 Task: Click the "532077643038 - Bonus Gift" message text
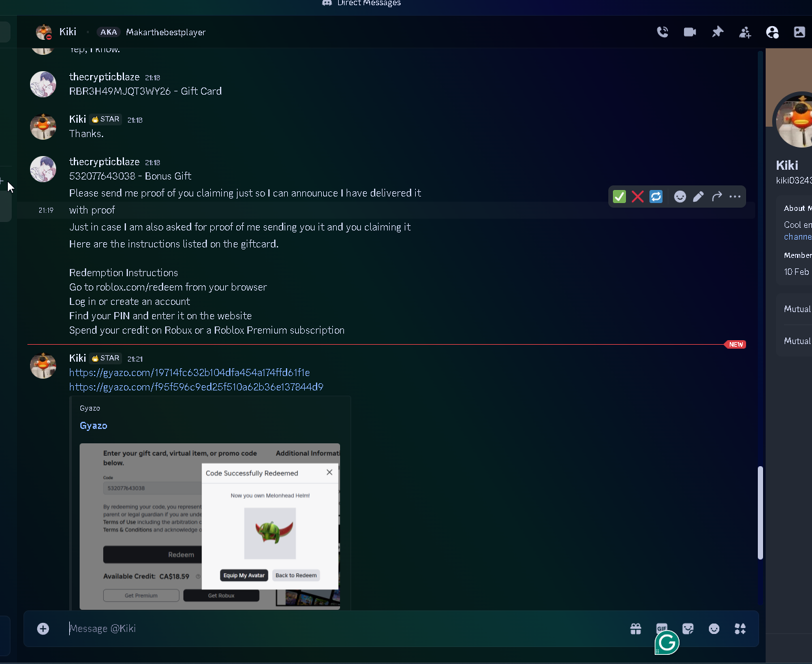(x=131, y=176)
